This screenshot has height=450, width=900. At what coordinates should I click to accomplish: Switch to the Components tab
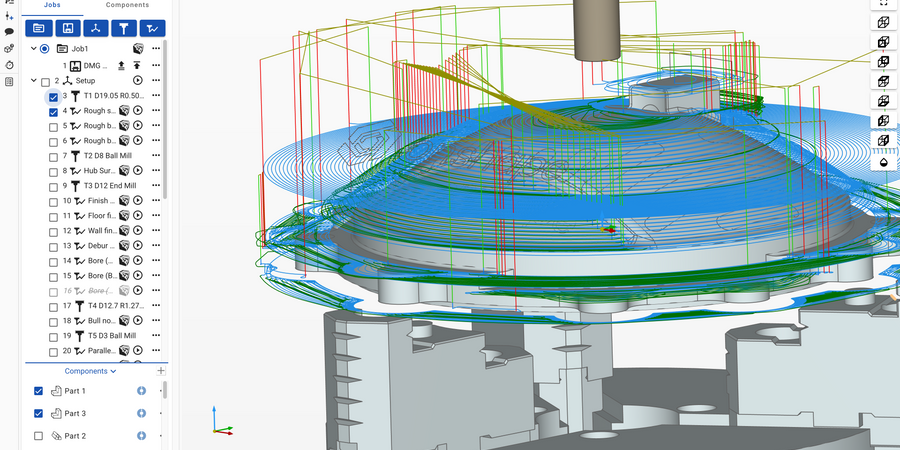(x=128, y=5)
